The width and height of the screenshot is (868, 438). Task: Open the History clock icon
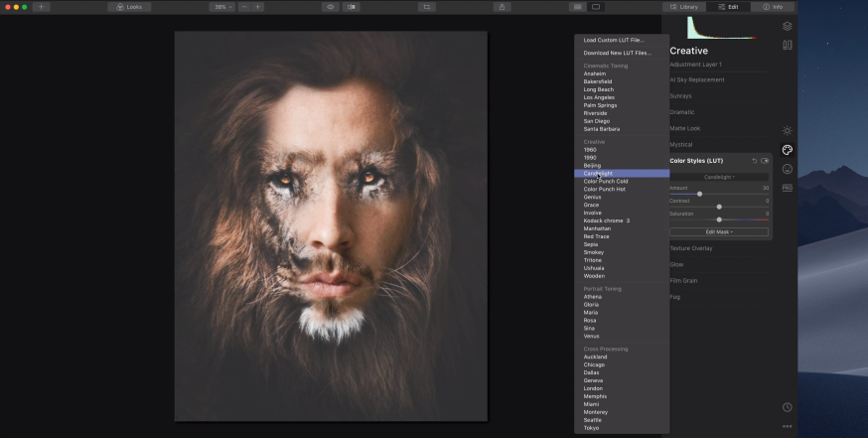point(787,407)
